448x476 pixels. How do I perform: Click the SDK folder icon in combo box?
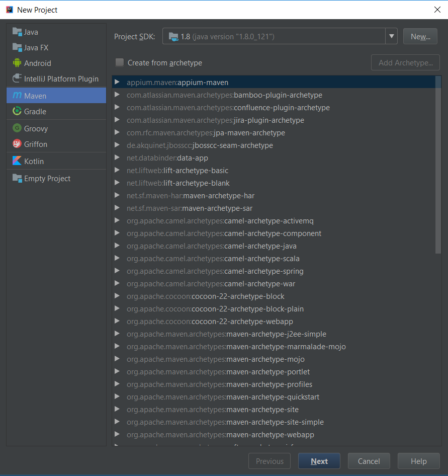pyautogui.click(x=173, y=37)
